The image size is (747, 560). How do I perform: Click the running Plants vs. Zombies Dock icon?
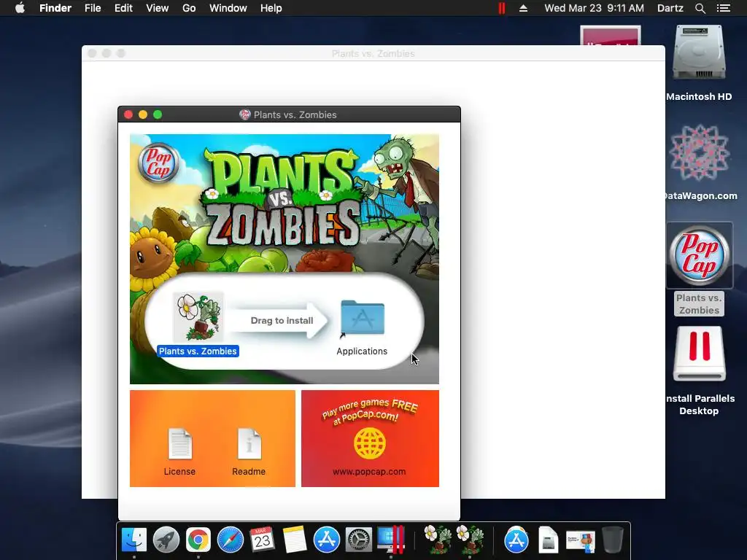(x=470, y=540)
